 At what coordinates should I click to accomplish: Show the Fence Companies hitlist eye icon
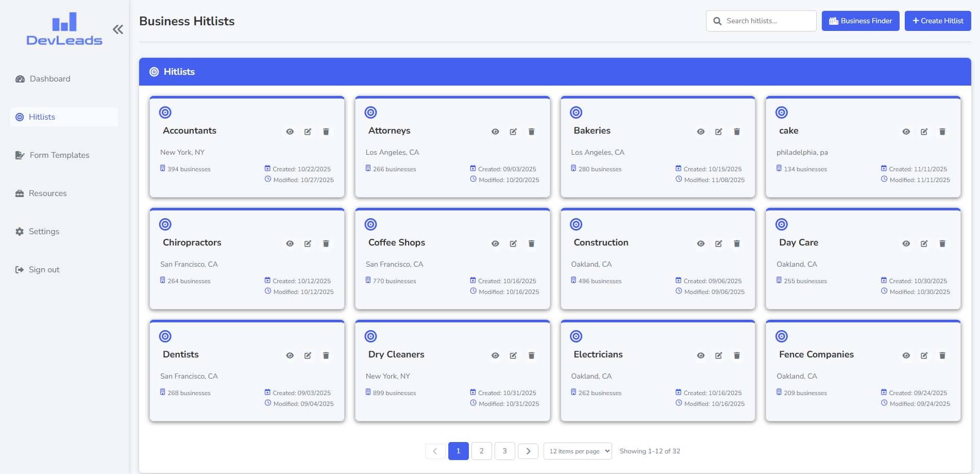pyautogui.click(x=906, y=356)
